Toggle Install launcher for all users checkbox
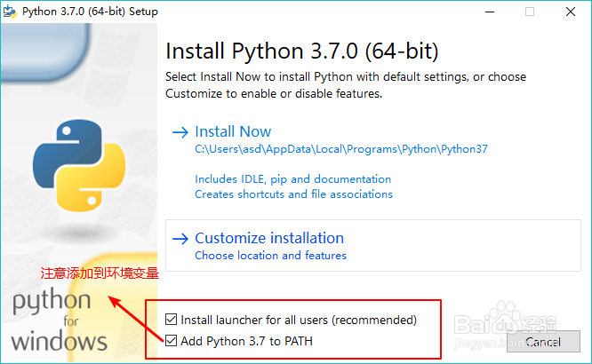 pos(172,320)
